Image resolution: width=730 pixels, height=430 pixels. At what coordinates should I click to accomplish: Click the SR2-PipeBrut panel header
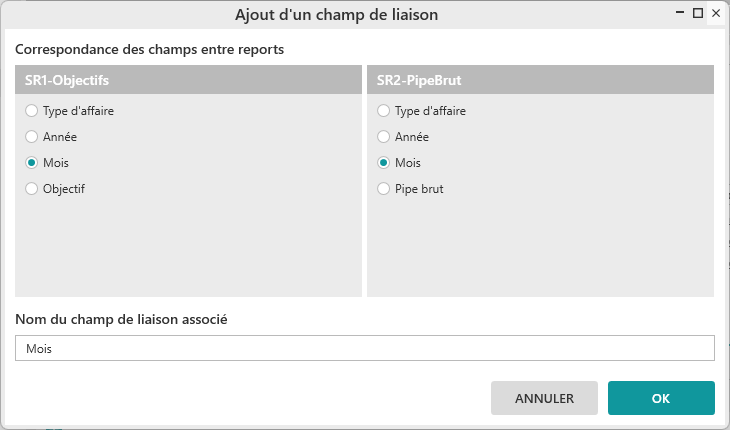pos(540,80)
